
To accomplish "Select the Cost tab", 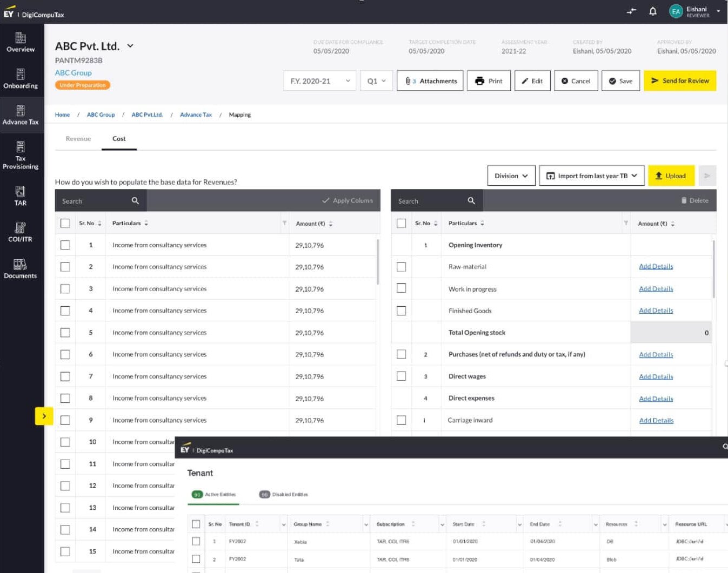I will tap(119, 139).
